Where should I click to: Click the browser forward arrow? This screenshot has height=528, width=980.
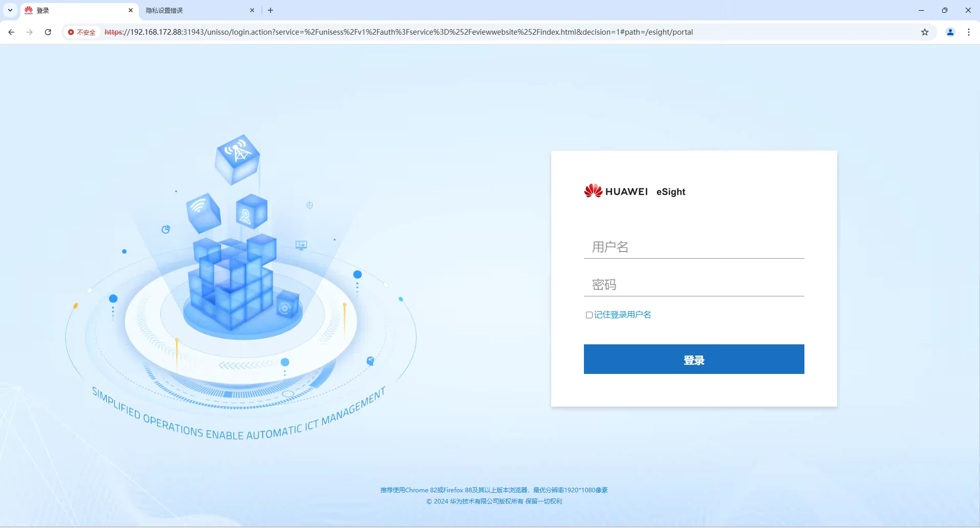point(30,32)
